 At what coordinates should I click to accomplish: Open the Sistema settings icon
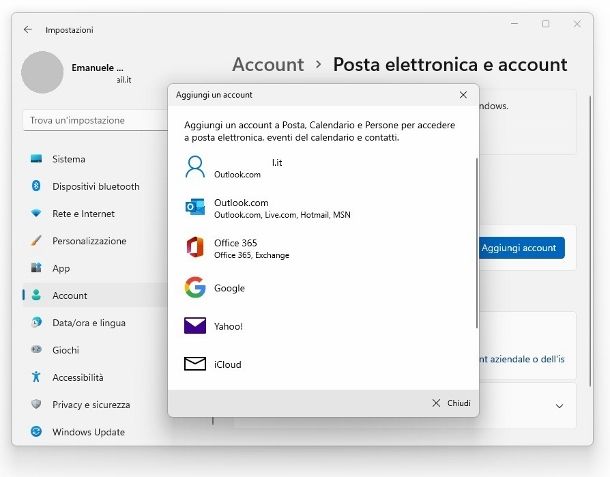36,159
